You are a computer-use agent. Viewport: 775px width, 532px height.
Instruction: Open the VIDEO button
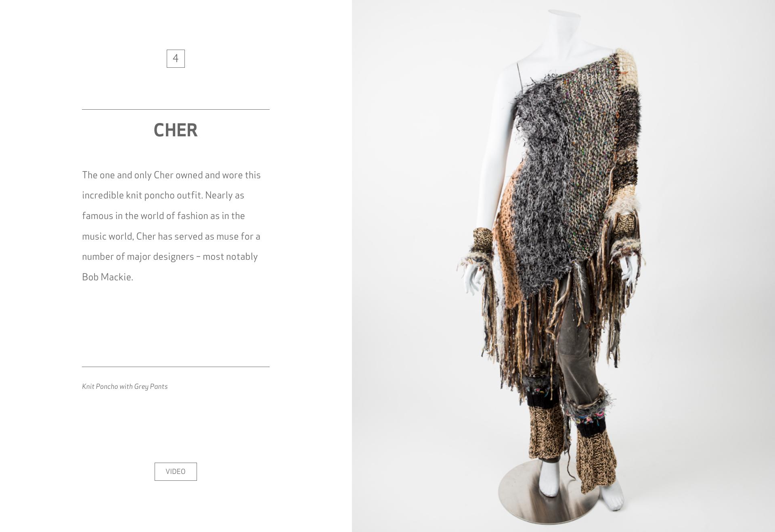click(176, 471)
